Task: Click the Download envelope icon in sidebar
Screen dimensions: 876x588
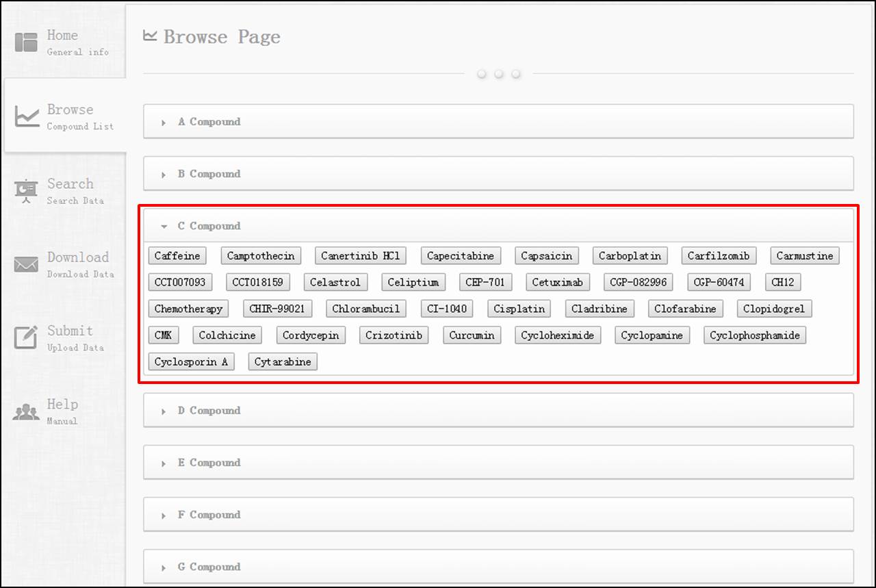Action: coord(26,264)
